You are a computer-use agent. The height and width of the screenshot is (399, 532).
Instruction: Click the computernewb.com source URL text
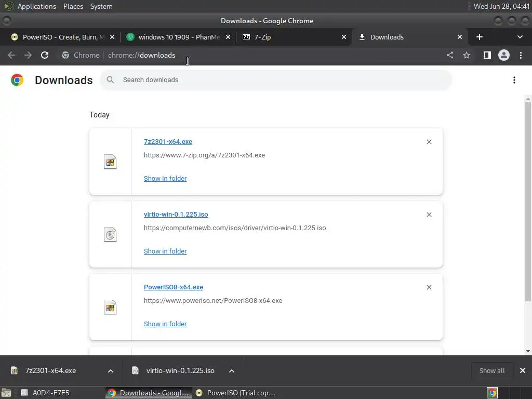(x=235, y=228)
